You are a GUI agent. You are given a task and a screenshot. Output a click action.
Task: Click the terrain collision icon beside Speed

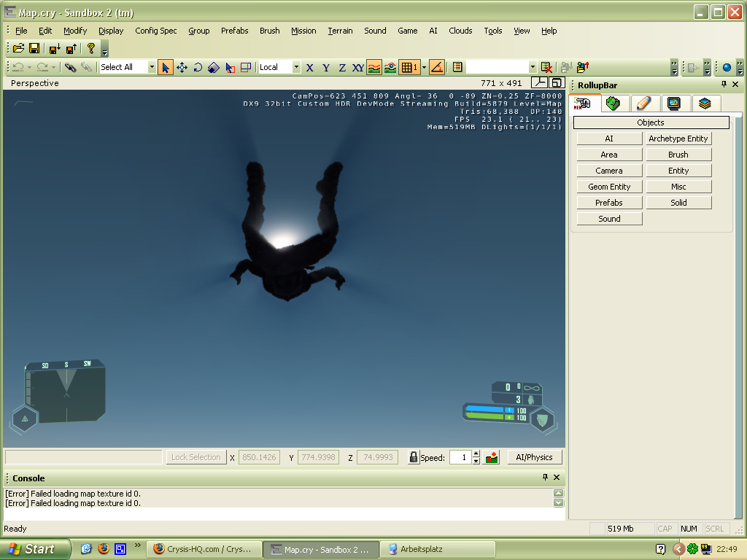492,457
